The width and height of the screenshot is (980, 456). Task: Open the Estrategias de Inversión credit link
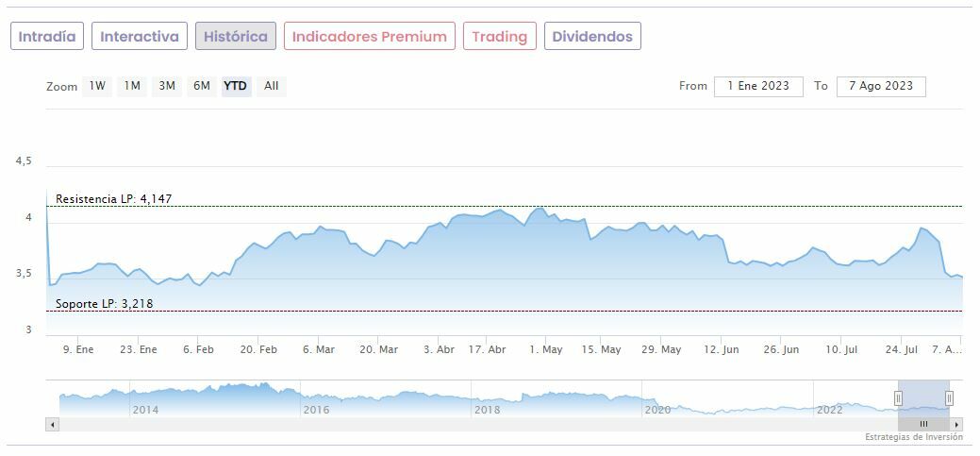click(913, 437)
